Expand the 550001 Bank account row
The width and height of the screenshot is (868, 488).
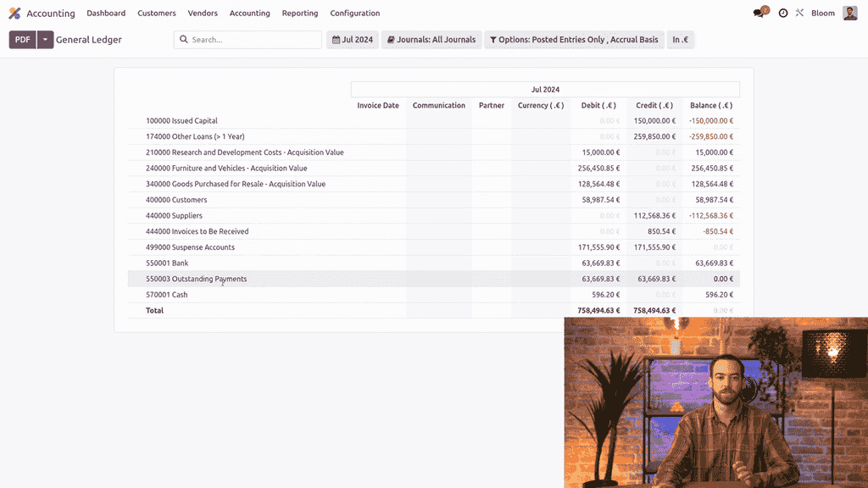coord(167,263)
